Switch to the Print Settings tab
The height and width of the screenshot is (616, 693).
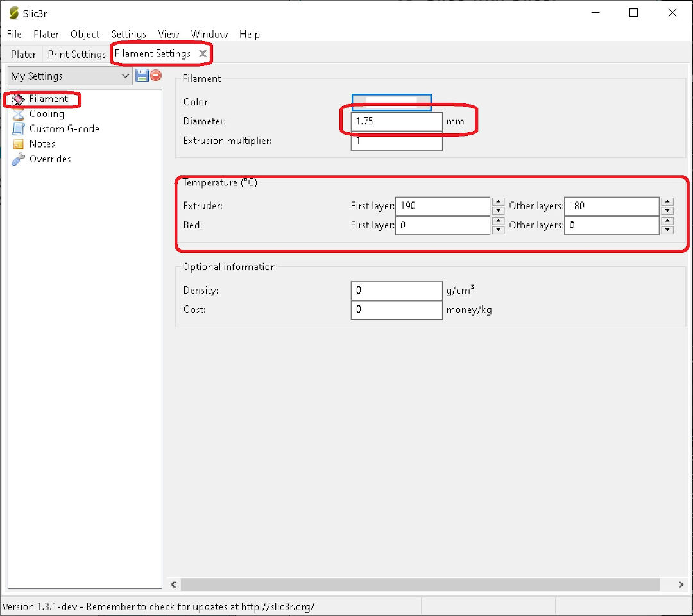pyautogui.click(x=76, y=54)
